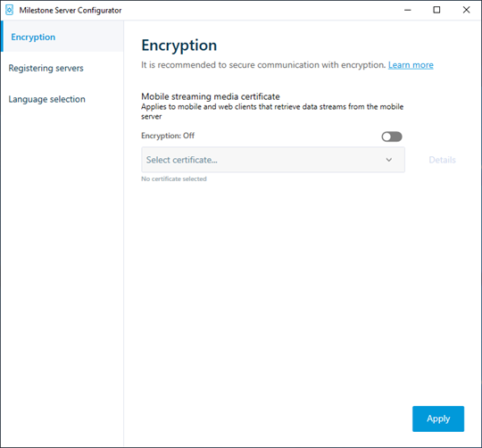Screen dimensions: 482x448
Task: Click the Encryption page heading
Action: click(179, 46)
